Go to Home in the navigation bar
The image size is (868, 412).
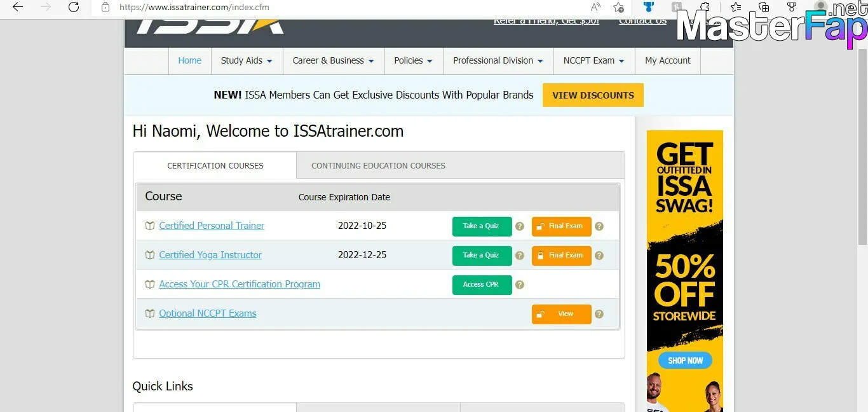pyautogui.click(x=190, y=61)
